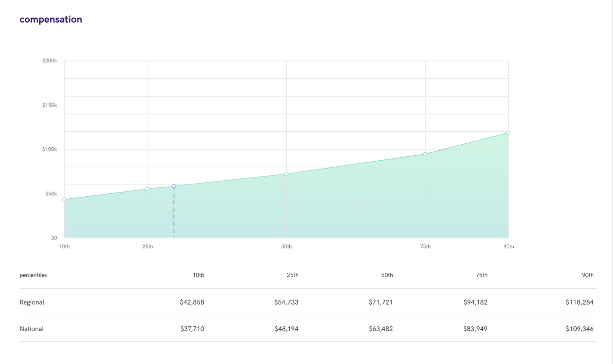This screenshot has height=364, width=613.
Task: Click the Regional median value $71,721
Action: (x=381, y=302)
